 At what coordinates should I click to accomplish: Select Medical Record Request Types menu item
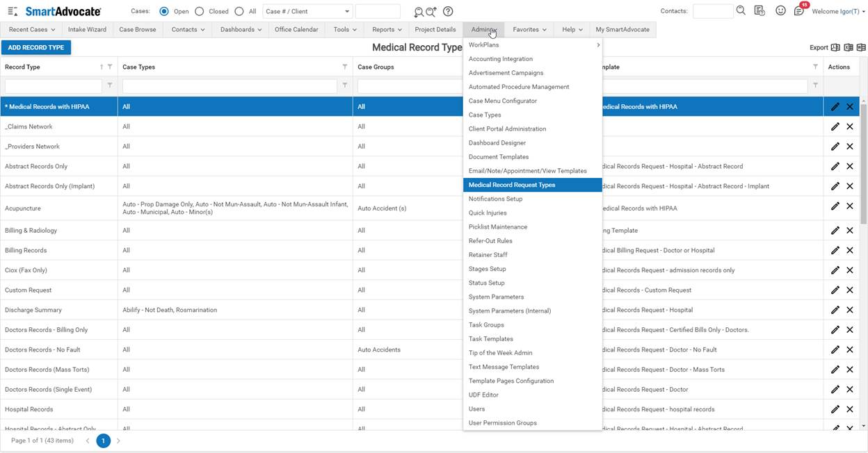(x=533, y=185)
